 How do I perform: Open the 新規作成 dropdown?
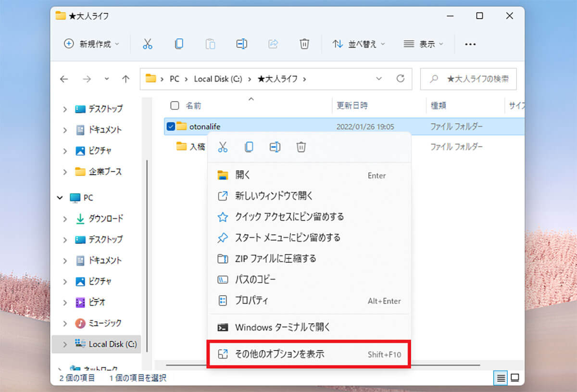pos(91,44)
